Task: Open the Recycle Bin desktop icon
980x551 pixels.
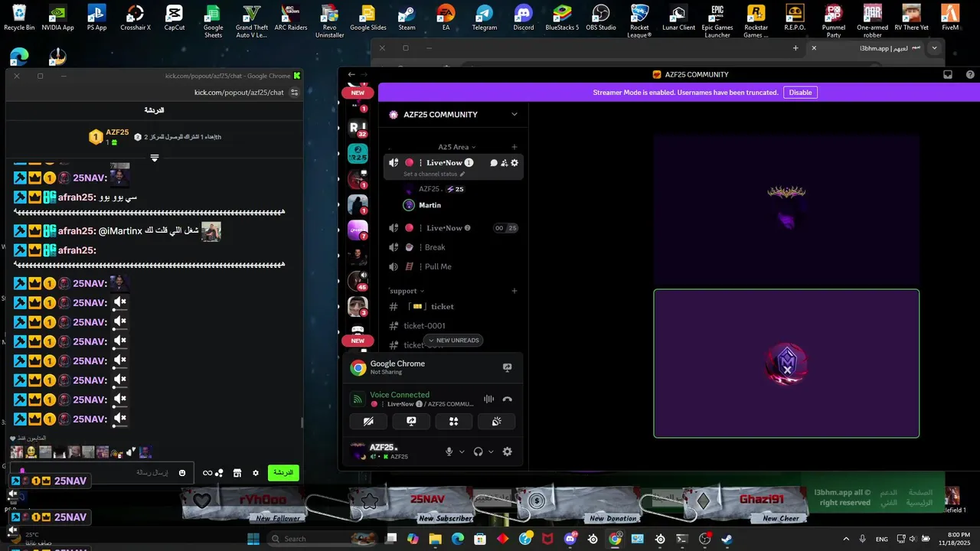Action: click(x=19, y=18)
